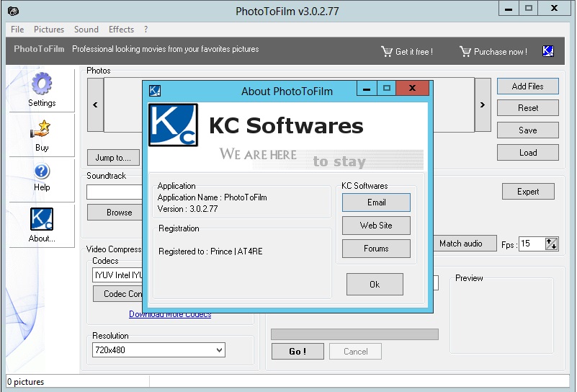Open the Pictures menu
The height and width of the screenshot is (392, 577).
49,30
